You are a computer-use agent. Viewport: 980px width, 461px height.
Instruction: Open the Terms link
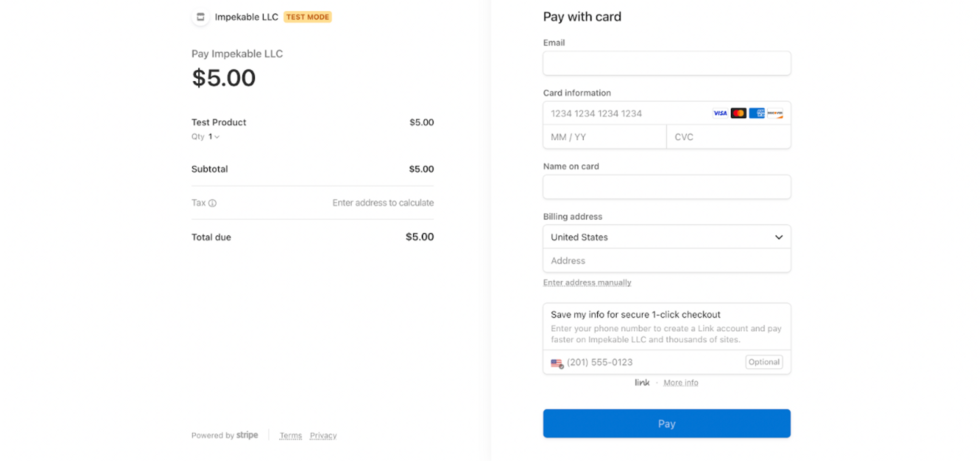[291, 435]
